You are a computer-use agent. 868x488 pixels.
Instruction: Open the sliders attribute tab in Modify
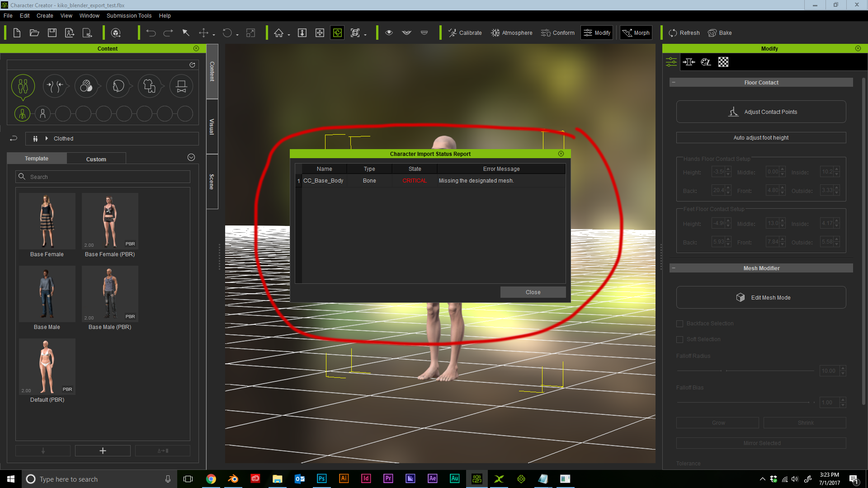coord(671,62)
